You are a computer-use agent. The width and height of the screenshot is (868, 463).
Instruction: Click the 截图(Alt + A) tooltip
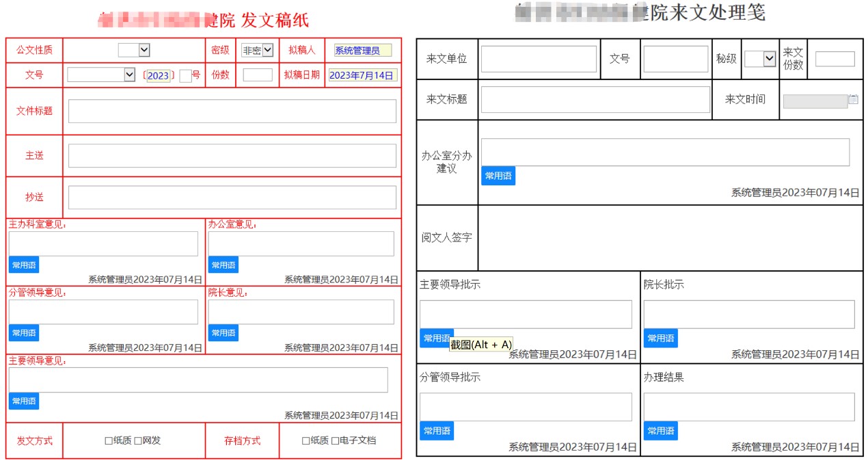tap(481, 344)
